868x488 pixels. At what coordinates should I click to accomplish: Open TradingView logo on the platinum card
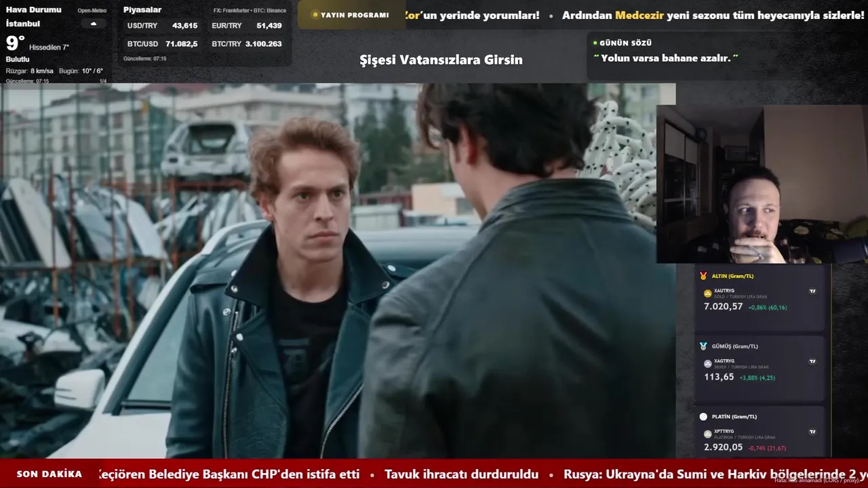(x=812, y=432)
